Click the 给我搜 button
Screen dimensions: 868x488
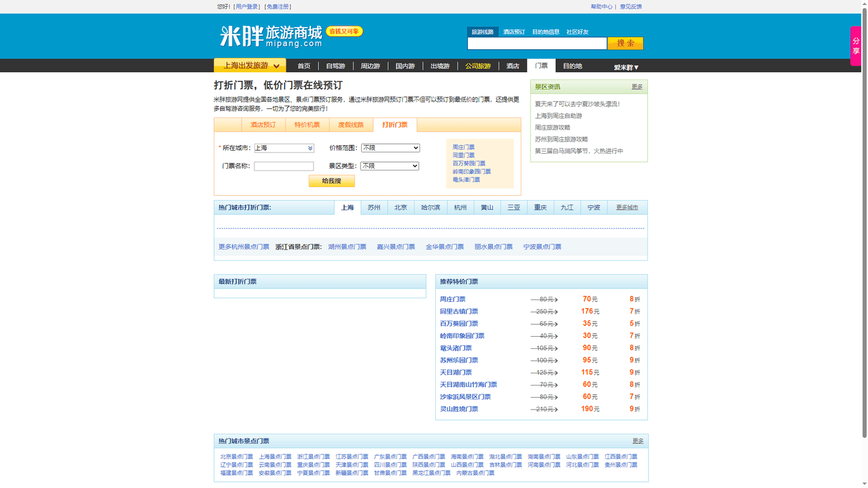[332, 181]
